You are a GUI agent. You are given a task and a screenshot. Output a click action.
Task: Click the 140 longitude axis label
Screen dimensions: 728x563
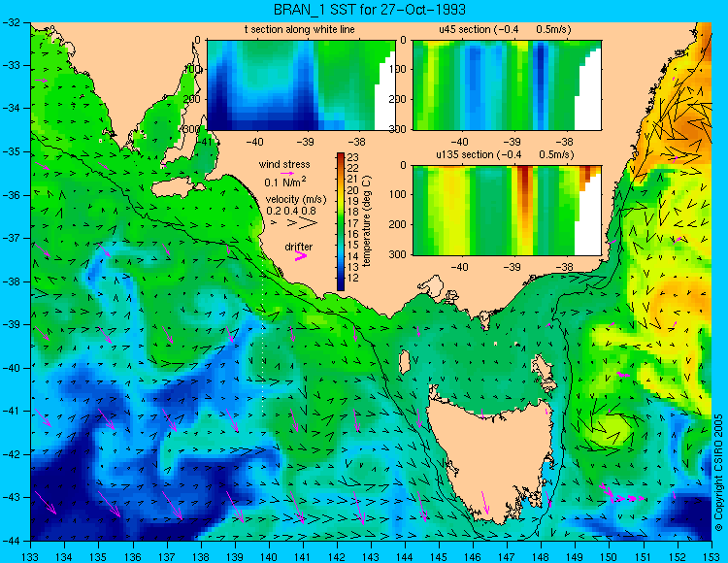pyautogui.click(x=268, y=556)
